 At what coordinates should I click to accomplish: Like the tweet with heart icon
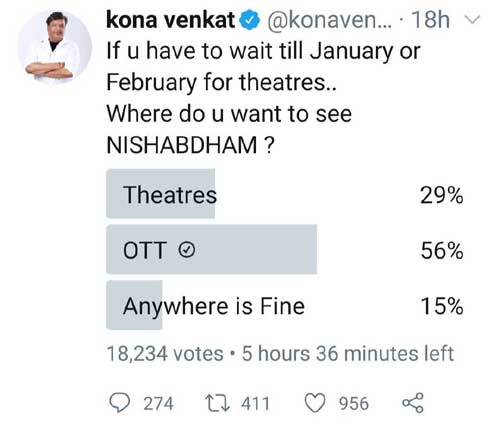coord(315,403)
